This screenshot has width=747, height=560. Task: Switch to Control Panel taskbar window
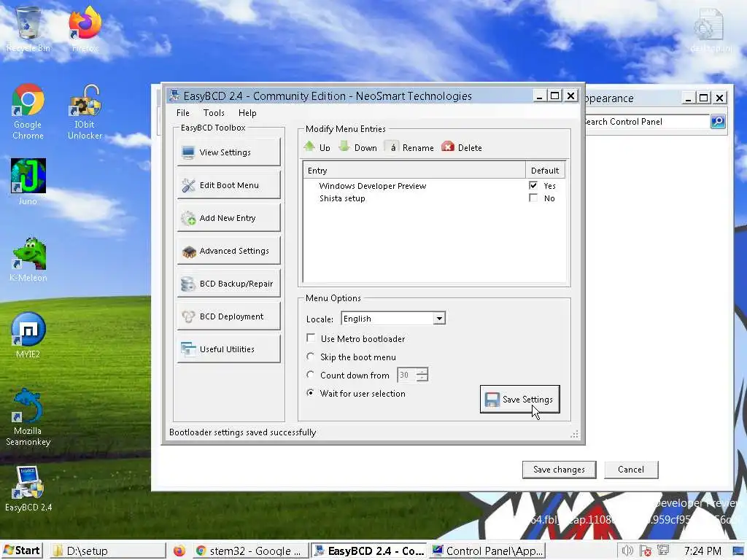coord(487,551)
